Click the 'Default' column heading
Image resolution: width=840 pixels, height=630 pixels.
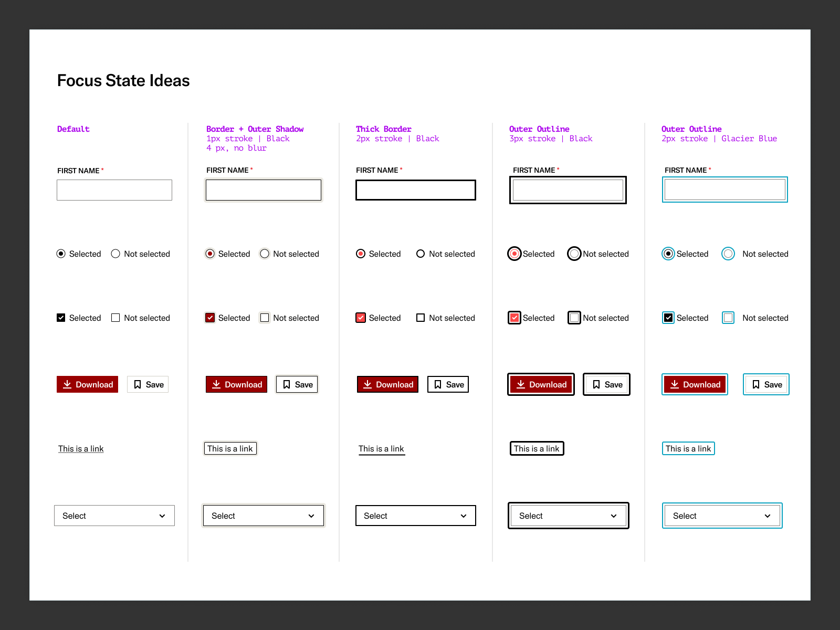tap(73, 129)
